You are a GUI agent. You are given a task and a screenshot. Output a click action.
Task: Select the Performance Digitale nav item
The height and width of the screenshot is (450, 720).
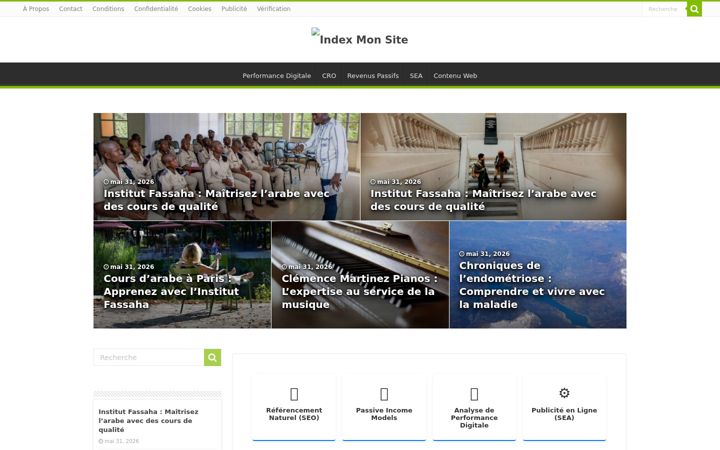[276, 76]
